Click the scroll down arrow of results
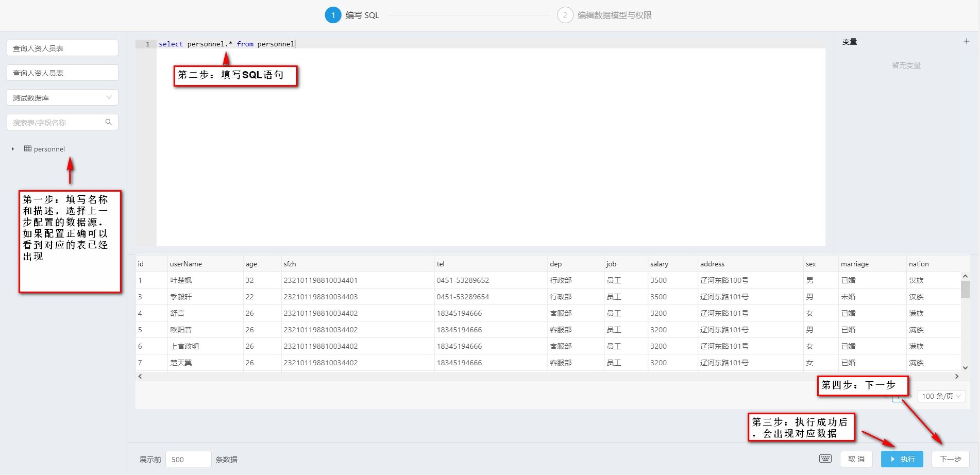980x475 pixels. click(x=965, y=368)
